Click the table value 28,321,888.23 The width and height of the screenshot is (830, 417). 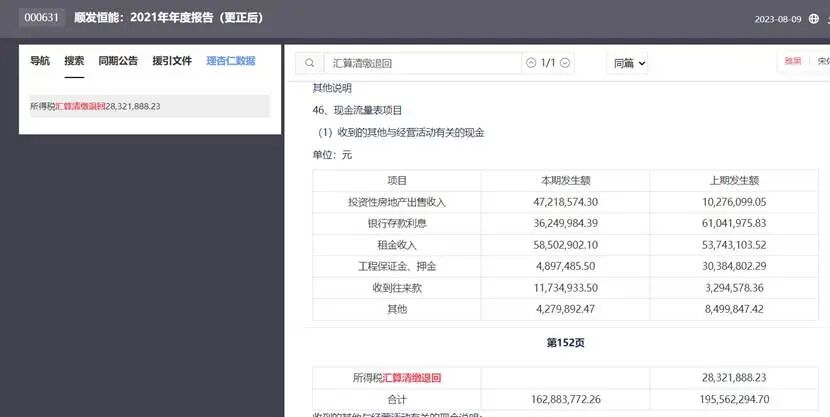coord(734,378)
